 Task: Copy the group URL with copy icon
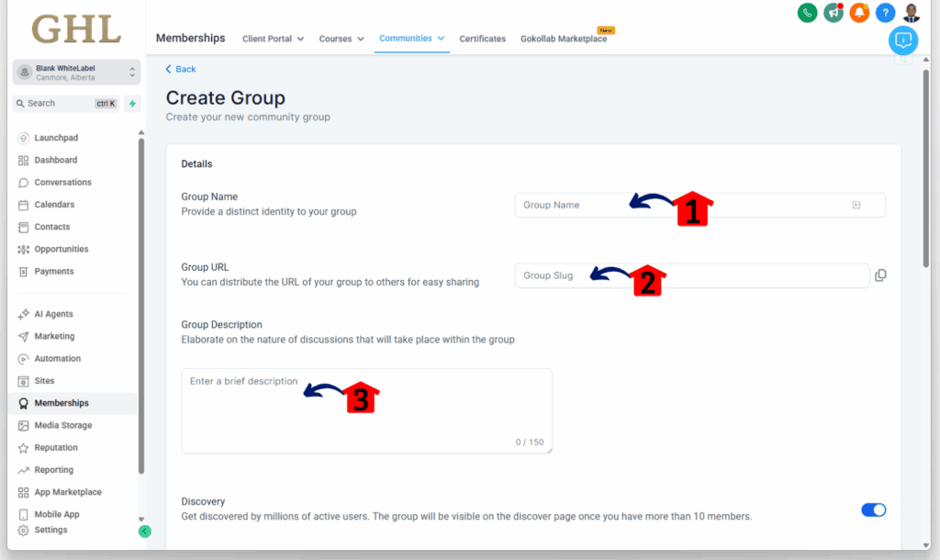(880, 275)
